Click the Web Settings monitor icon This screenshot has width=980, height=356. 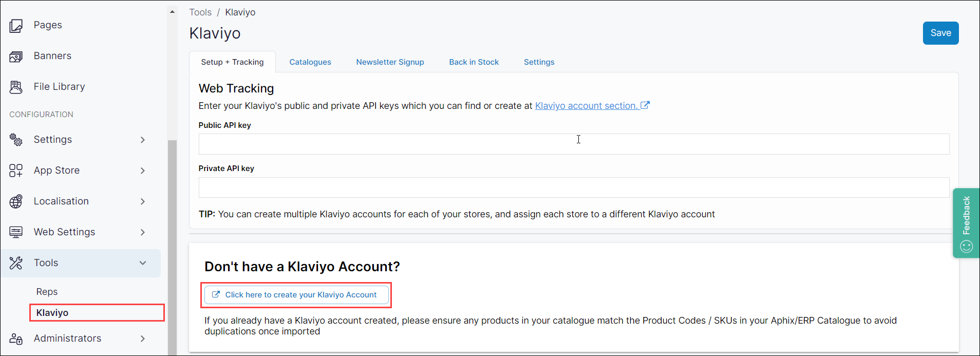(x=16, y=232)
